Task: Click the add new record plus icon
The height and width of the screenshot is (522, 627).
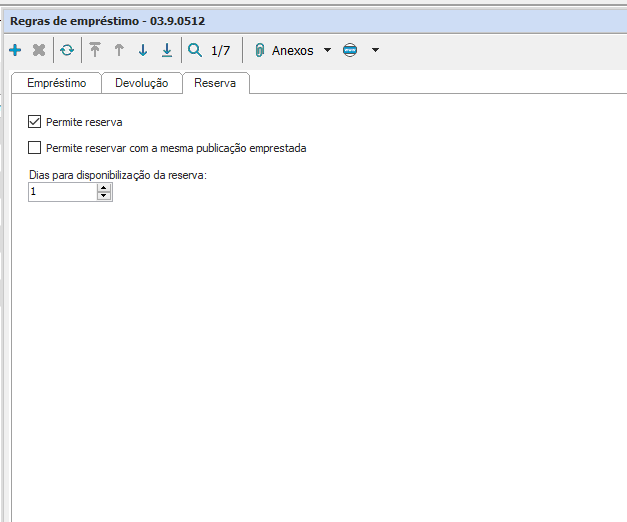Action: click(15, 50)
